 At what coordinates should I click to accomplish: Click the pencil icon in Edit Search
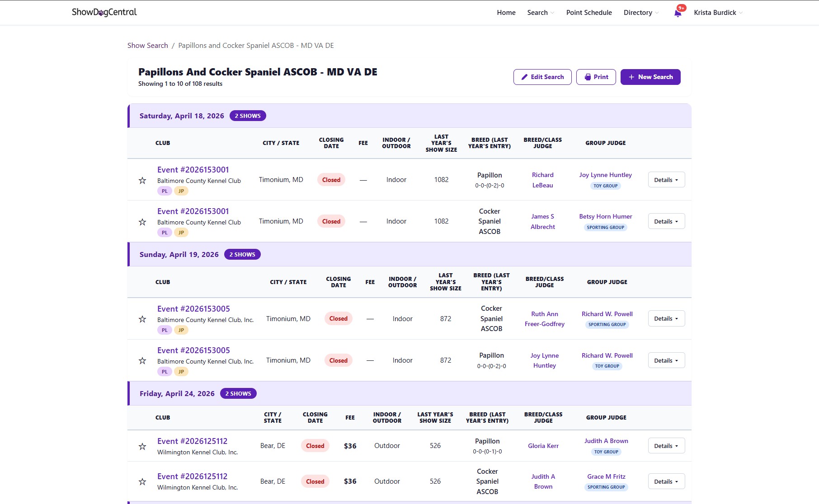click(524, 77)
